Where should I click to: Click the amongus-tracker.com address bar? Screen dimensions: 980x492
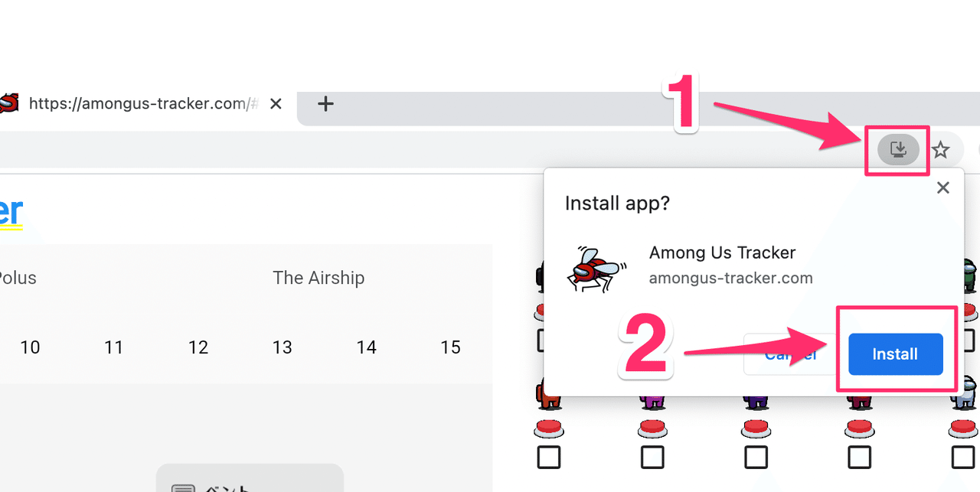tap(142, 103)
